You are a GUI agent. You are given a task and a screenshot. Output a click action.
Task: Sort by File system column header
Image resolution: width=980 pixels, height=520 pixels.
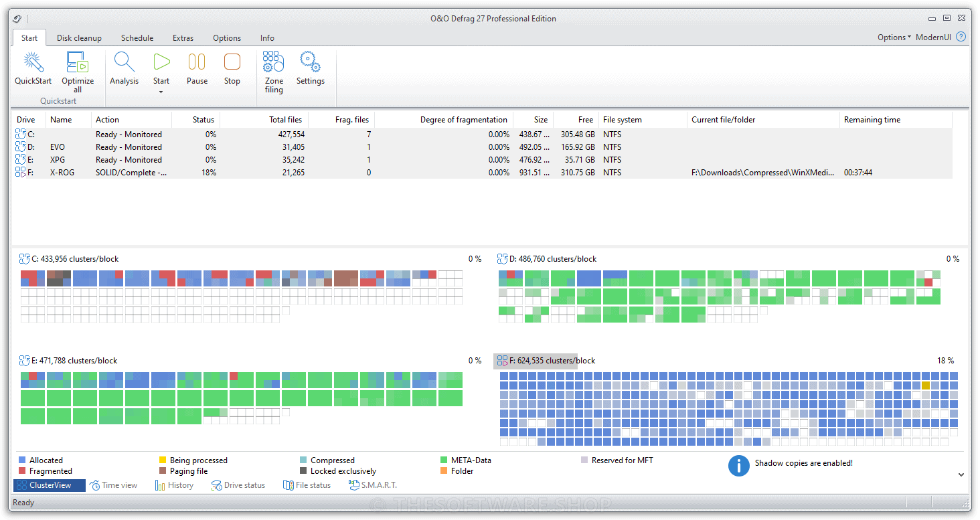[x=643, y=120]
